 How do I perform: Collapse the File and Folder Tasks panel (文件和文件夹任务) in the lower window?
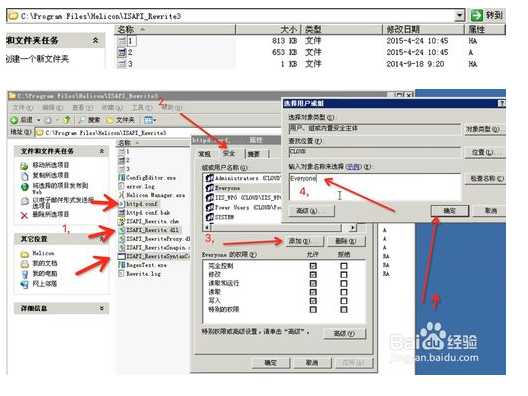coord(101,151)
